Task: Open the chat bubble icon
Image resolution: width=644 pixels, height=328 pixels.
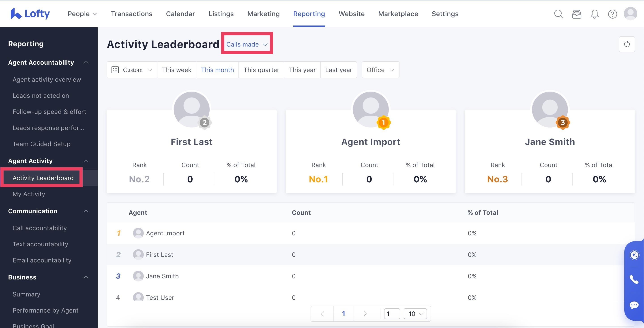Action: point(634,305)
